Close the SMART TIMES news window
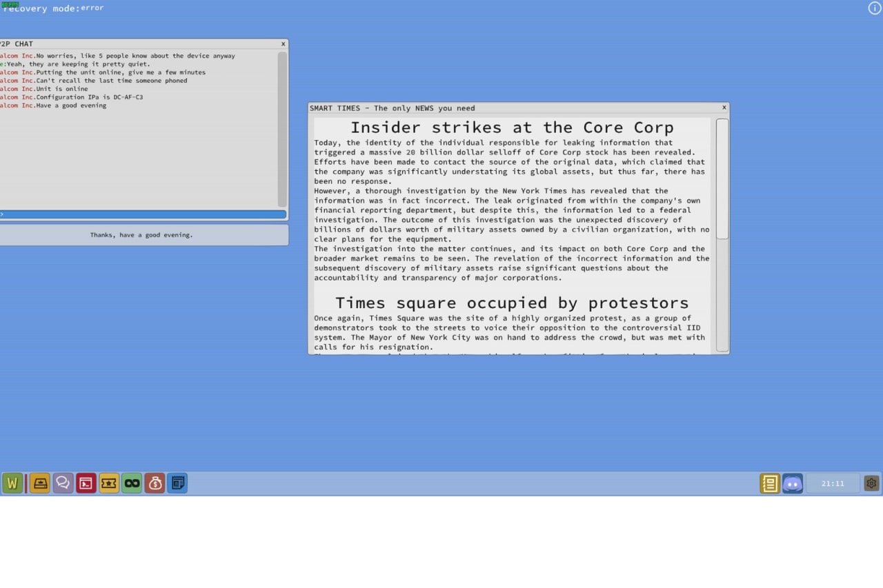Viewport: 883px width, 588px height. click(724, 108)
